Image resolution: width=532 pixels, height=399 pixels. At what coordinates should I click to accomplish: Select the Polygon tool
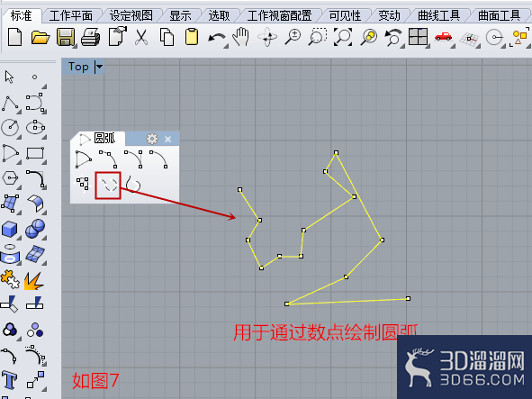10,178
